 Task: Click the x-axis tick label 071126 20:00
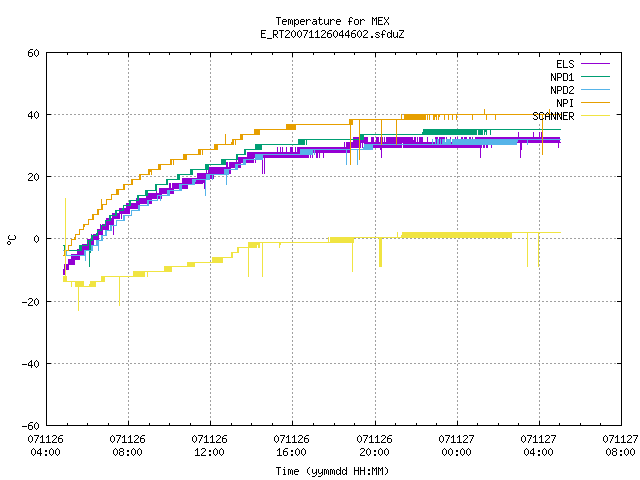(375, 446)
